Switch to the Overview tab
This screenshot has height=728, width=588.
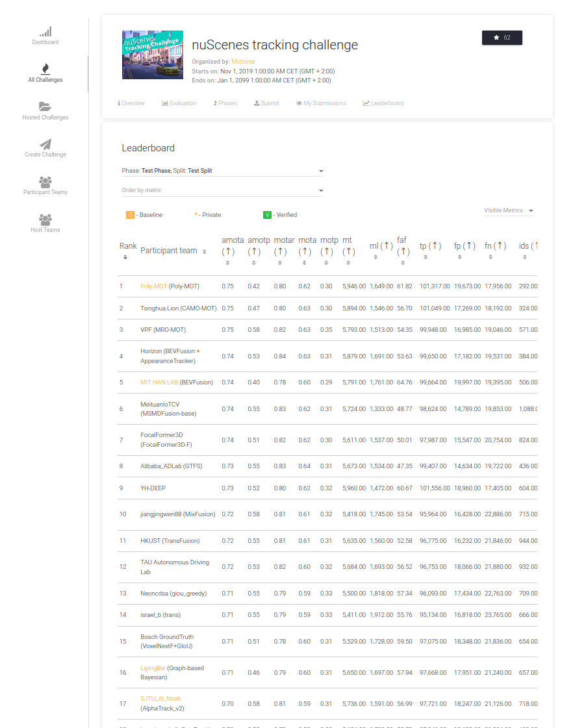click(x=131, y=103)
